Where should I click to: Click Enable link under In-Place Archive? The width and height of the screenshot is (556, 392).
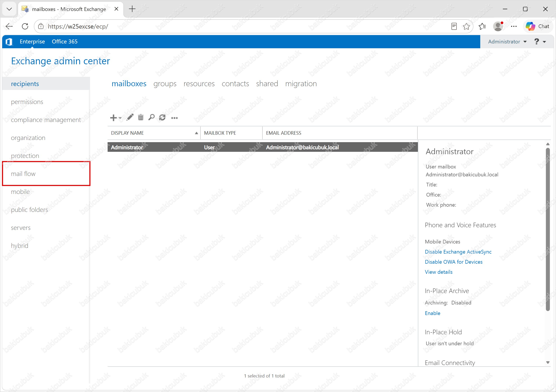click(433, 313)
